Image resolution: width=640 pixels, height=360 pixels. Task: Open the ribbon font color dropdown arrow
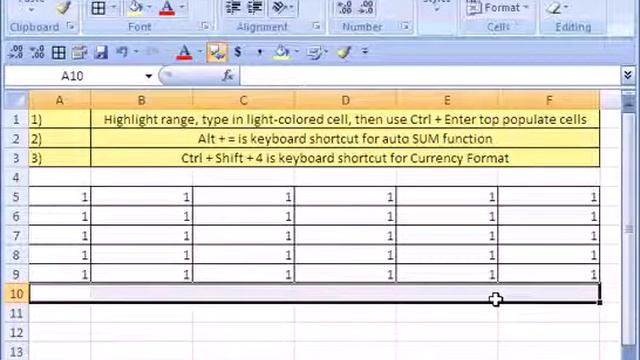click(182, 7)
